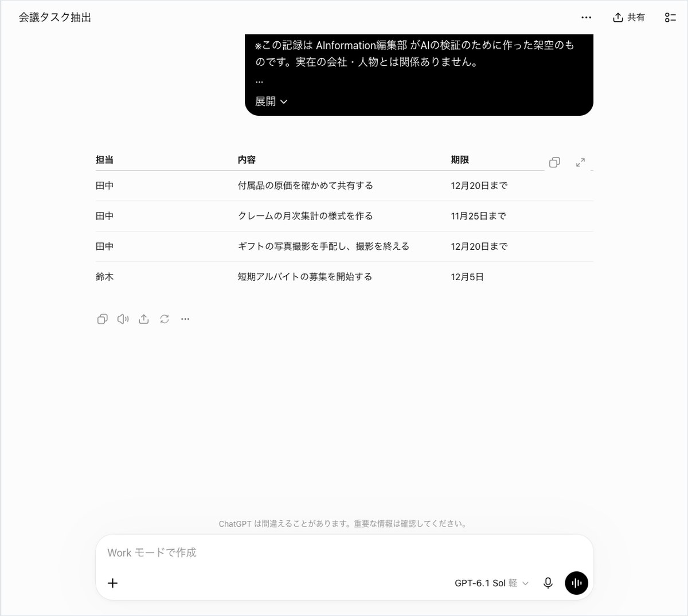688x616 pixels.
Task: Click the cell ギフトの写真撮影を手配し、撮影を終える
Action: pos(323,246)
